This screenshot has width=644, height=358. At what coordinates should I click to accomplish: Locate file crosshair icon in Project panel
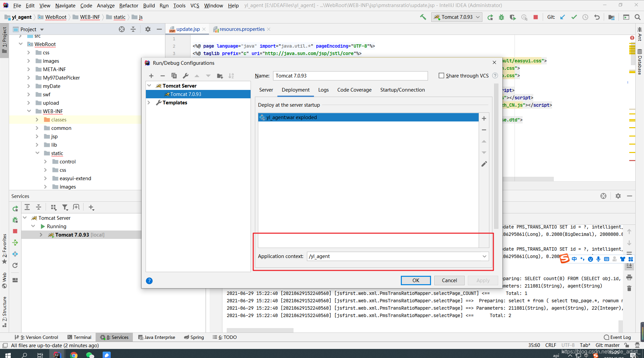(x=122, y=29)
